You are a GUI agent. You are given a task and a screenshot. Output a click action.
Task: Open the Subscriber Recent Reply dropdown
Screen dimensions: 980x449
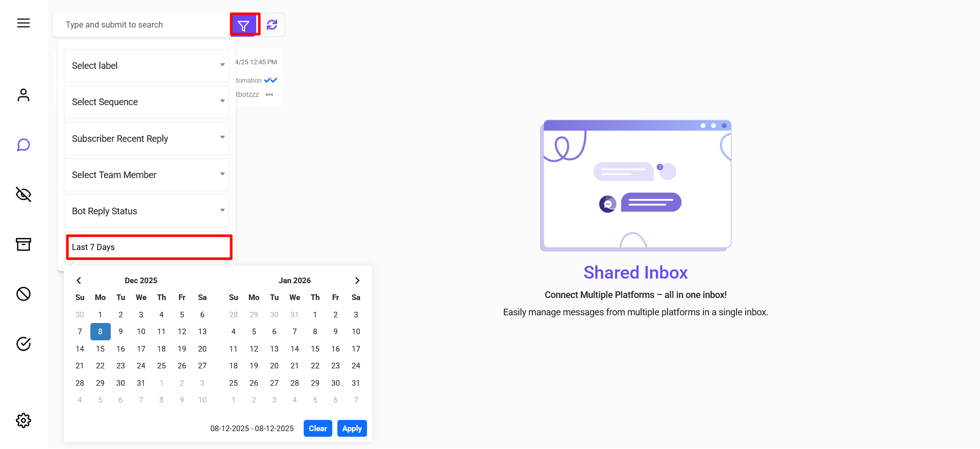(146, 139)
